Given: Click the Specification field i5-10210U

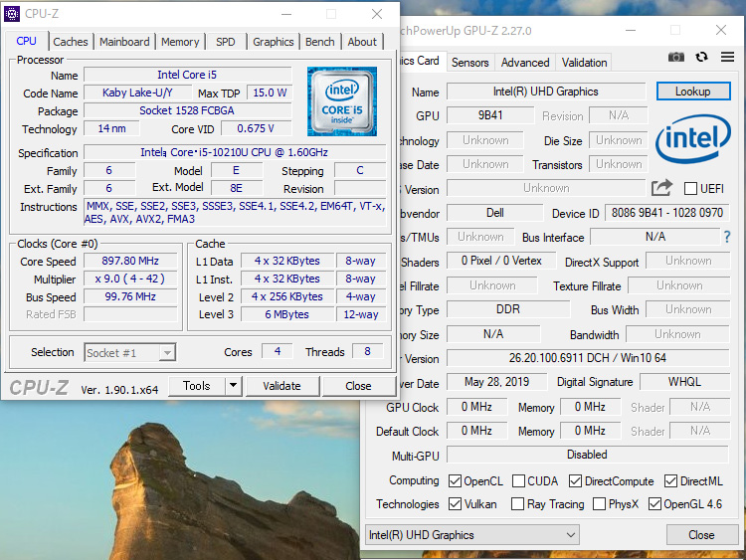Looking at the screenshot, I should [x=235, y=152].
